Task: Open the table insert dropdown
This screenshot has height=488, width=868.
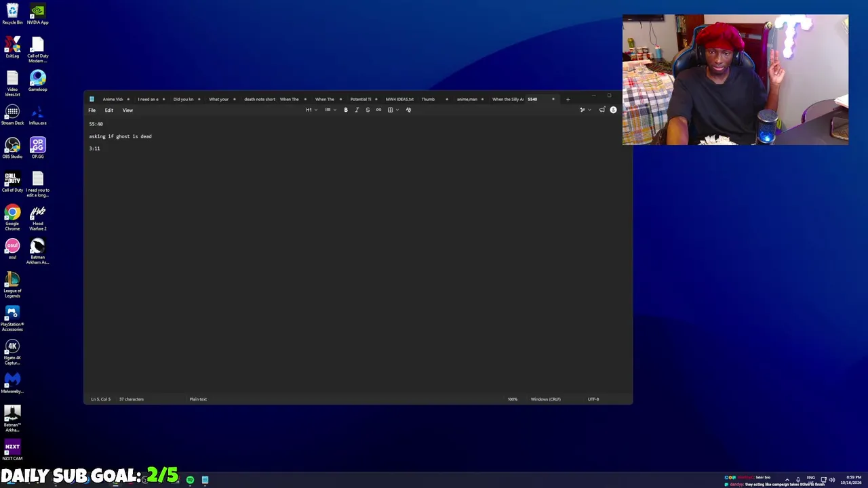Action: coord(393,110)
